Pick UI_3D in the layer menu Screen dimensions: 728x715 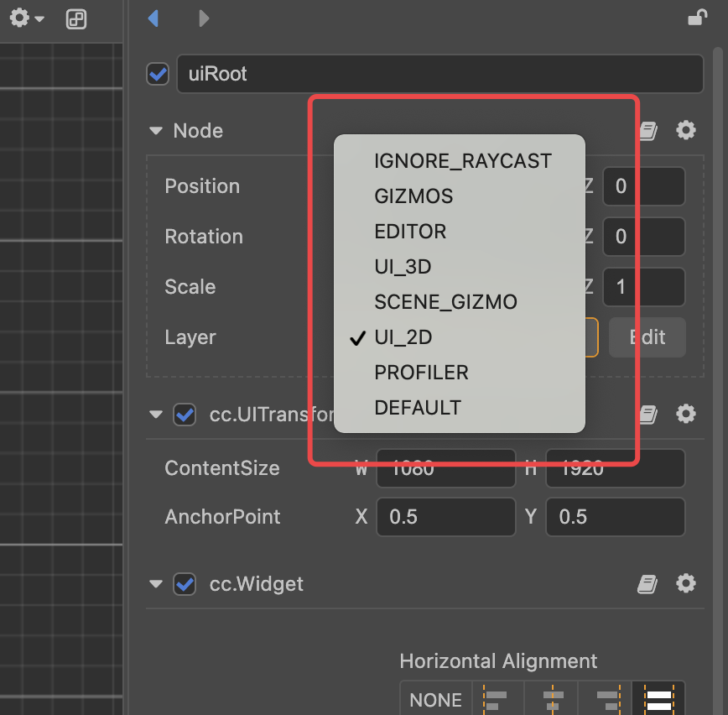click(403, 267)
